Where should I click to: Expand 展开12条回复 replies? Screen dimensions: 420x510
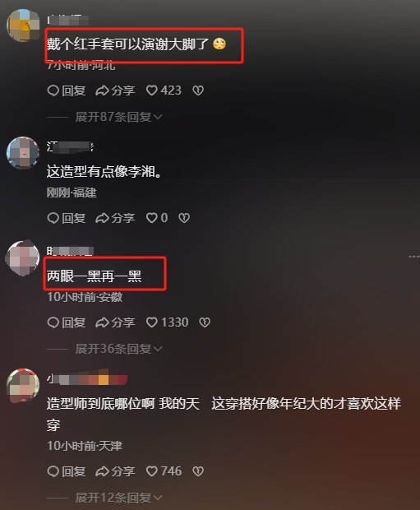(118, 498)
